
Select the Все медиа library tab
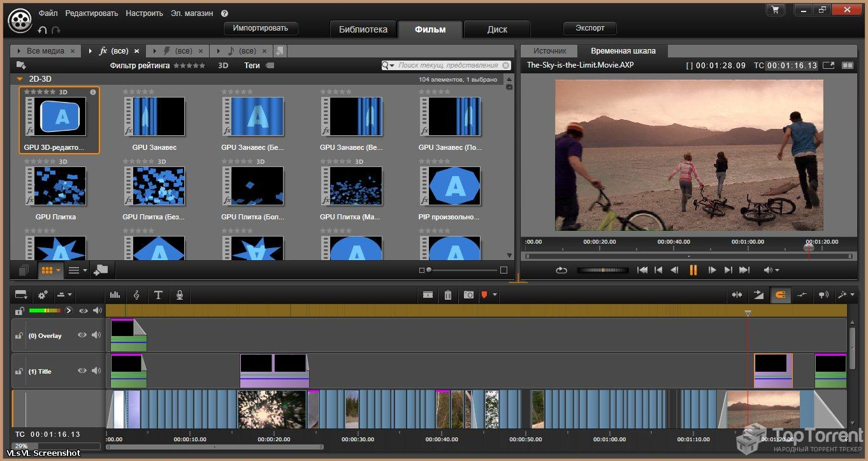(45, 51)
